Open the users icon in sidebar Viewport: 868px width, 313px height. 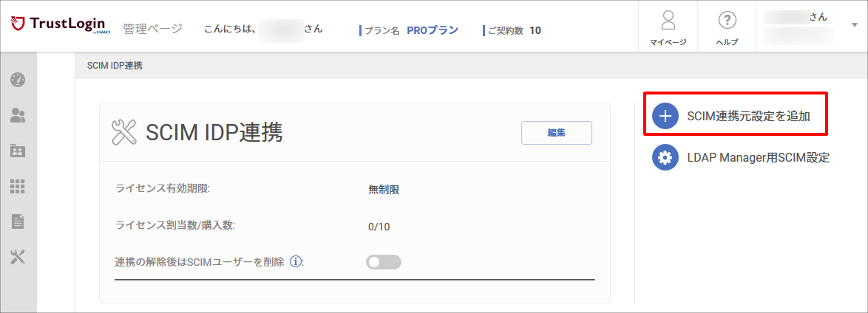(x=18, y=115)
